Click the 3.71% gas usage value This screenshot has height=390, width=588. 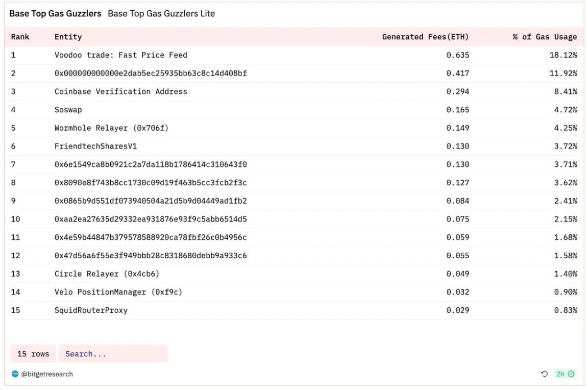pyautogui.click(x=566, y=164)
